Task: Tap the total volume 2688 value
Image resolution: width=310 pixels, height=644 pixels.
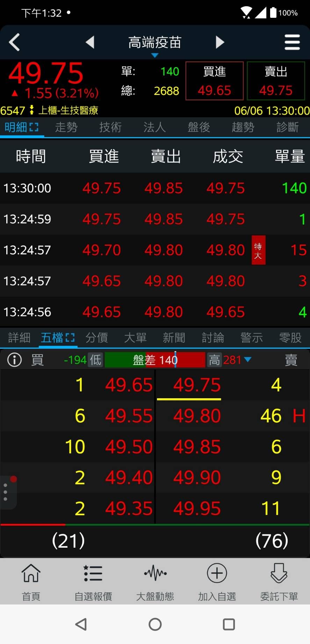Action: click(x=167, y=91)
